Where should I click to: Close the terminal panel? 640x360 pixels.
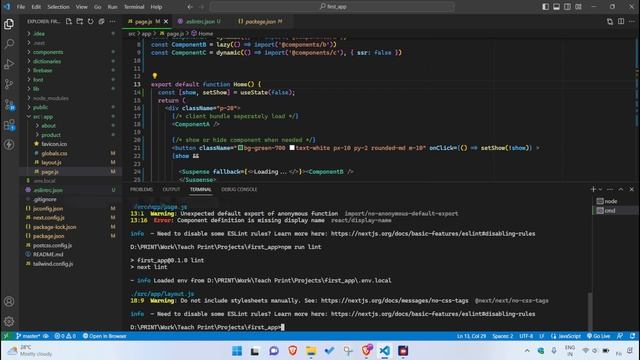click(x=631, y=189)
